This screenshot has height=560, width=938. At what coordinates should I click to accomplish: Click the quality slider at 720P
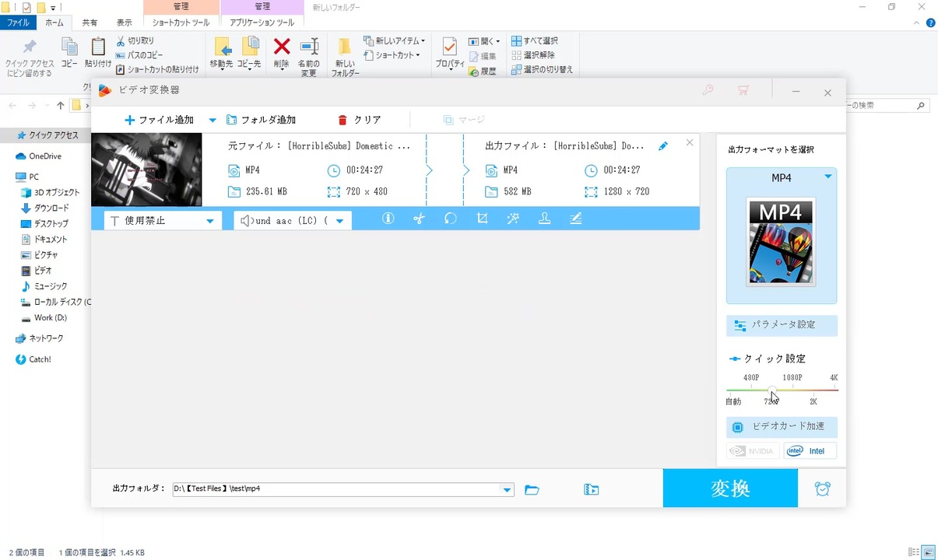771,390
